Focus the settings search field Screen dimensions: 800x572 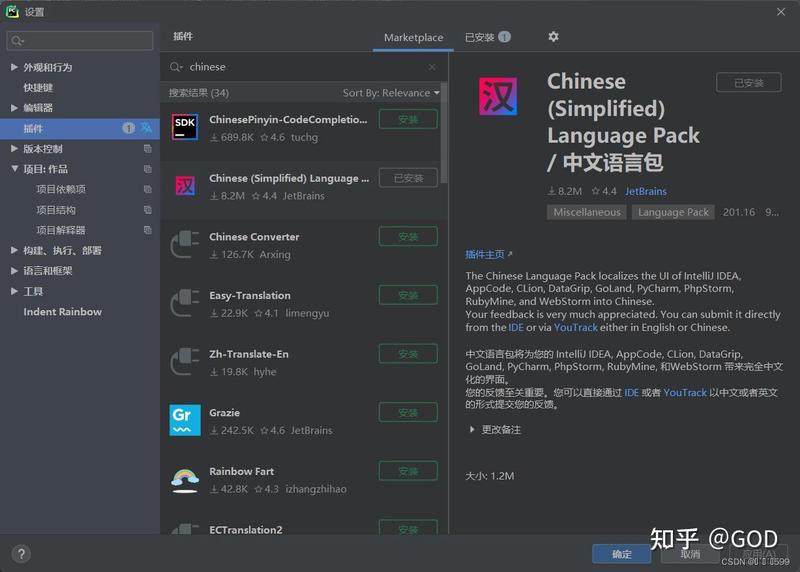pyautogui.click(x=80, y=40)
